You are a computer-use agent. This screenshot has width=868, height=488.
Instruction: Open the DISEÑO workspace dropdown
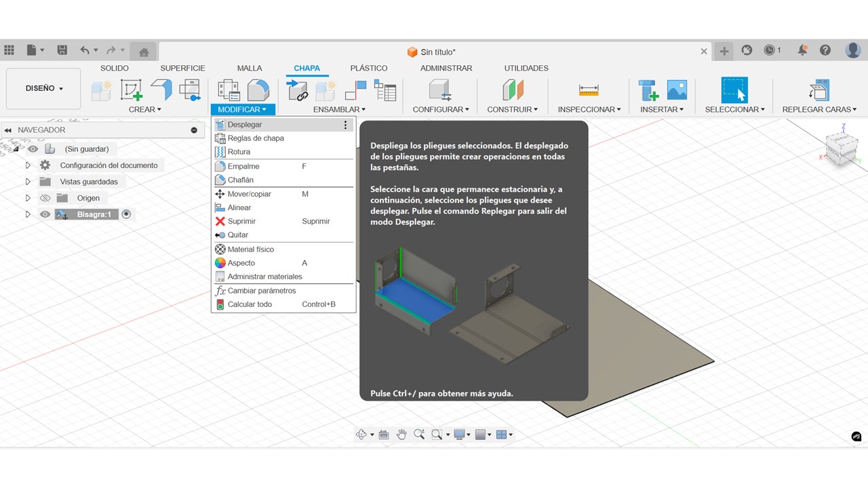pos(44,89)
